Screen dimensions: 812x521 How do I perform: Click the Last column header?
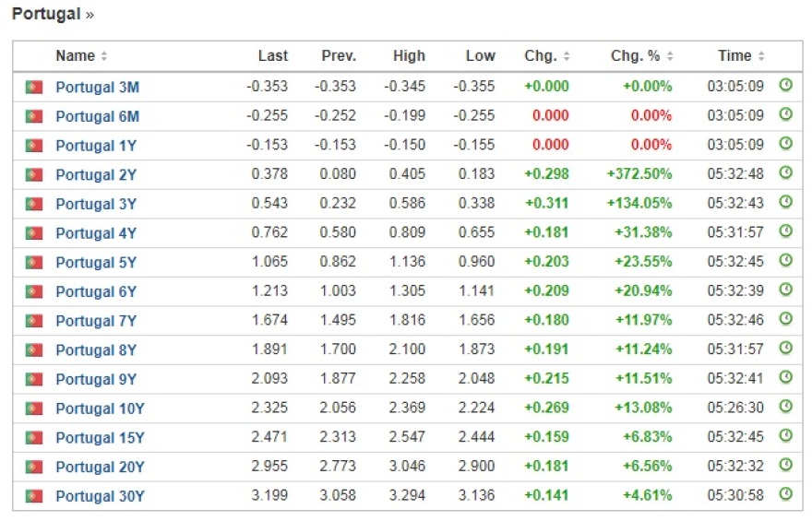pyautogui.click(x=272, y=56)
